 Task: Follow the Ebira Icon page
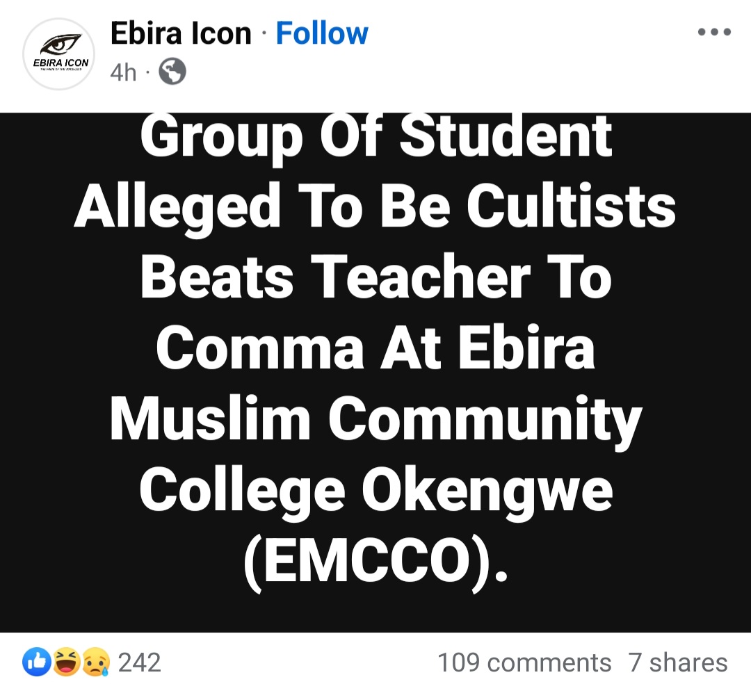coord(322,33)
